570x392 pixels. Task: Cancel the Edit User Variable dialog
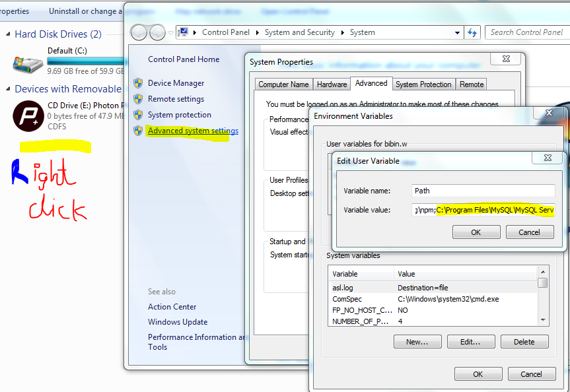click(x=530, y=232)
